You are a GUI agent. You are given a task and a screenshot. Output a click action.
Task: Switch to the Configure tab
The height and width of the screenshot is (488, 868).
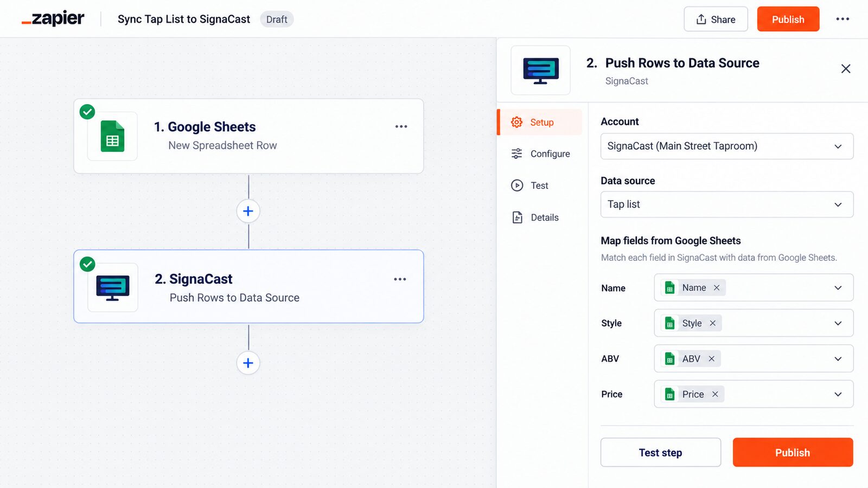pyautogui.click(x=540, y=154)
